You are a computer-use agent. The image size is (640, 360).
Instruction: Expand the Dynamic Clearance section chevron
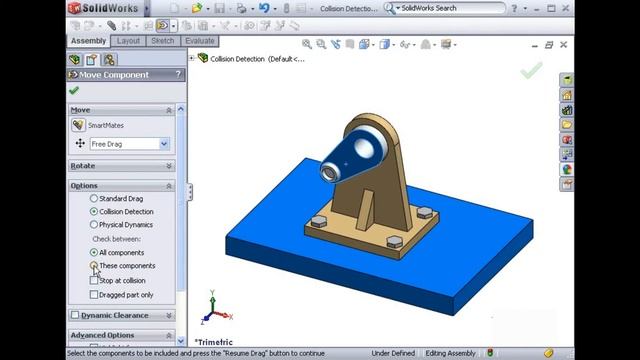point(169,315)
